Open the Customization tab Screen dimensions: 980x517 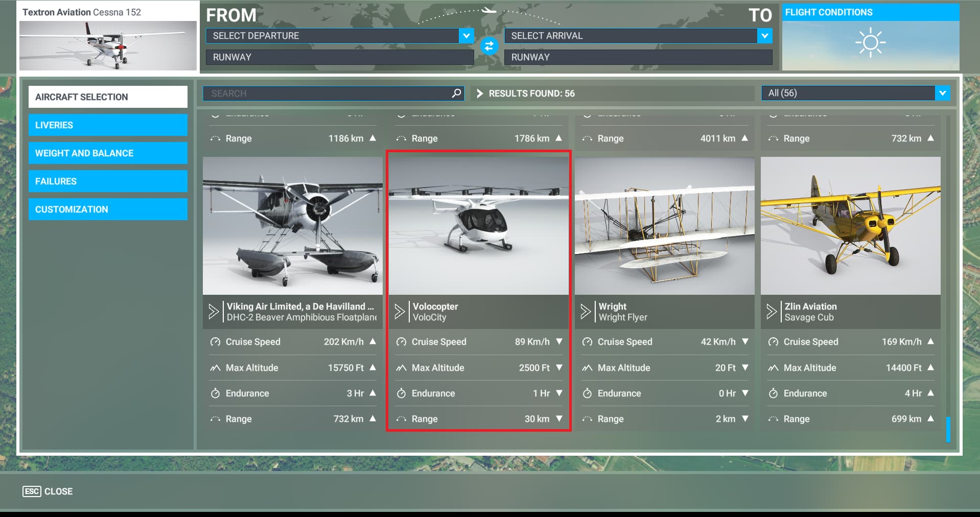click(x=108, y=209)
